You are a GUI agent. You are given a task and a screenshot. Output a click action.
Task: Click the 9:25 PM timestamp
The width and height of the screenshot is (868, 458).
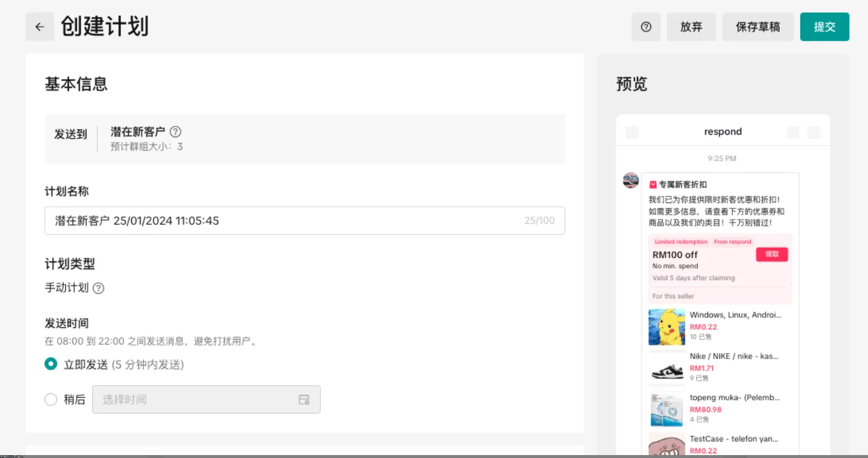coord(722,158)
